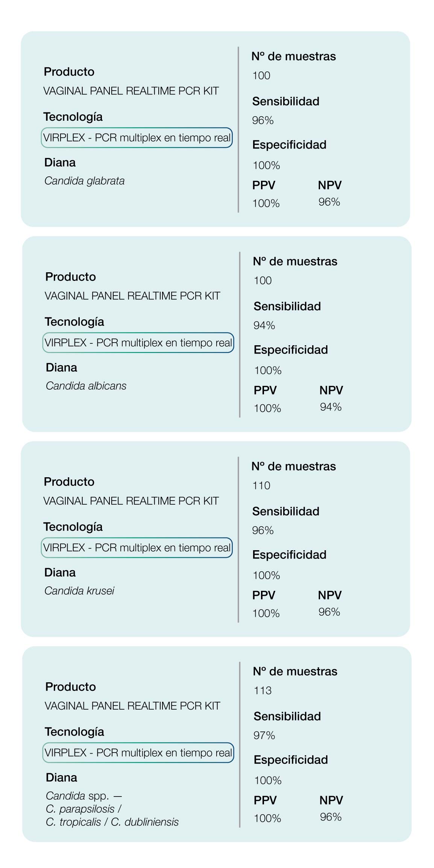This screenshot has width=434, height=868.
Task: Click the C. tropicalis / C. dubliniensis line
Action: point(112,822)
